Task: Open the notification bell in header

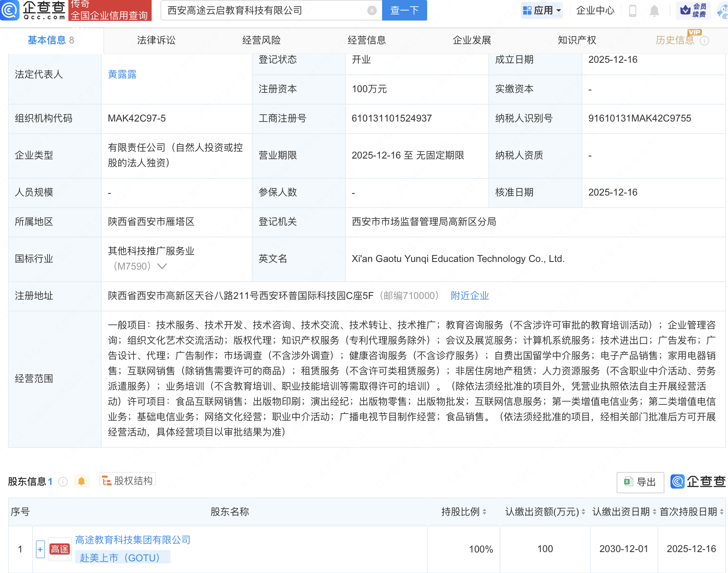Action: pyautogui.click(x=654, y=11)
